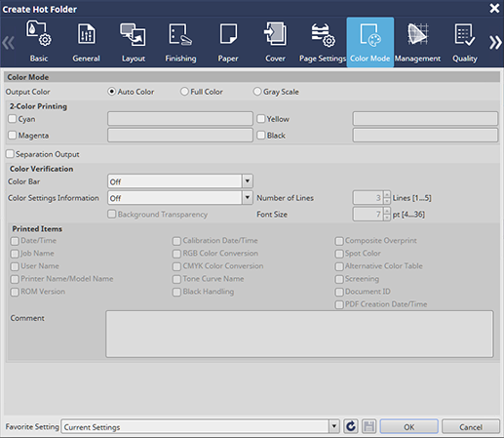The height and width of the screenshot is (438, 504).
Task: Open the Page Settings icon
Action: tap(323, 34)
